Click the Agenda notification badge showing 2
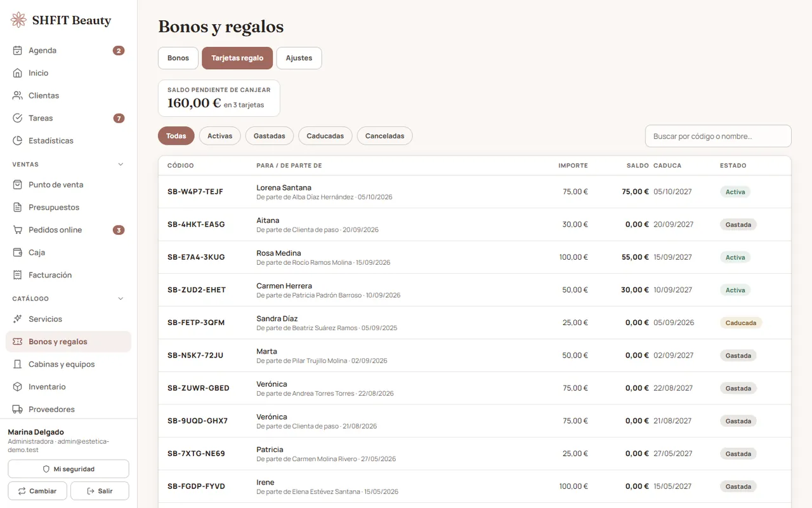This screenshot has width=812, height=508. click(119, 51)
